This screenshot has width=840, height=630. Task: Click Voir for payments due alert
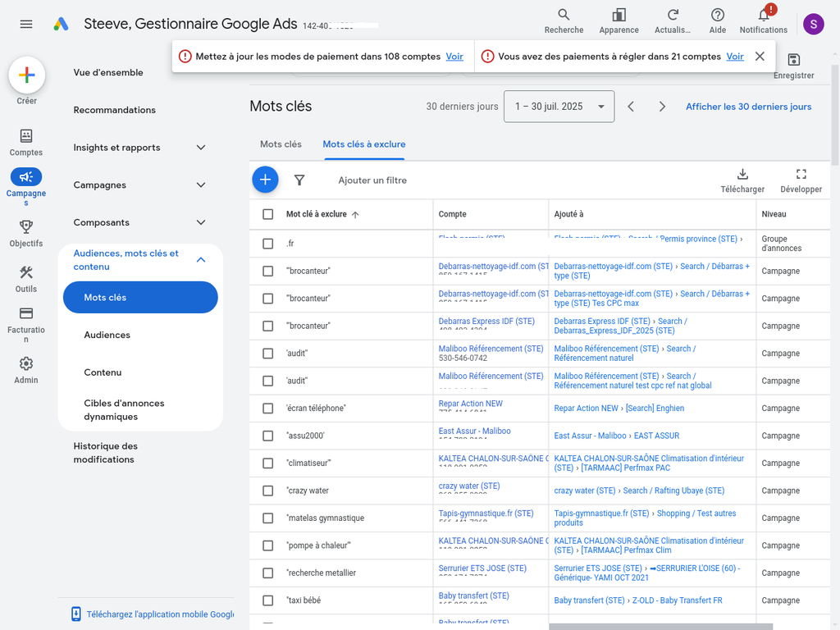[735, 57]
